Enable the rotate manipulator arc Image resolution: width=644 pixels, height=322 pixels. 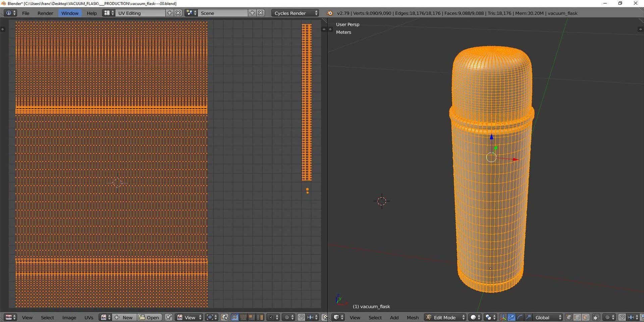520,317
